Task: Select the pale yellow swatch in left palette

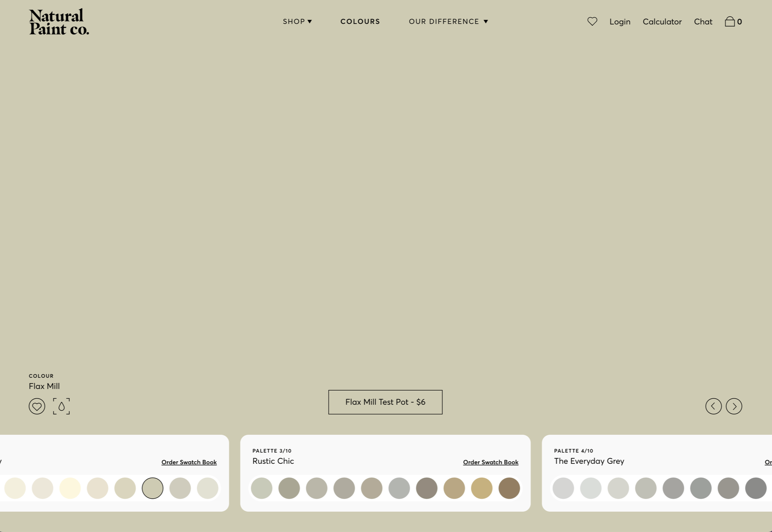Action: [x=70, y=488]
